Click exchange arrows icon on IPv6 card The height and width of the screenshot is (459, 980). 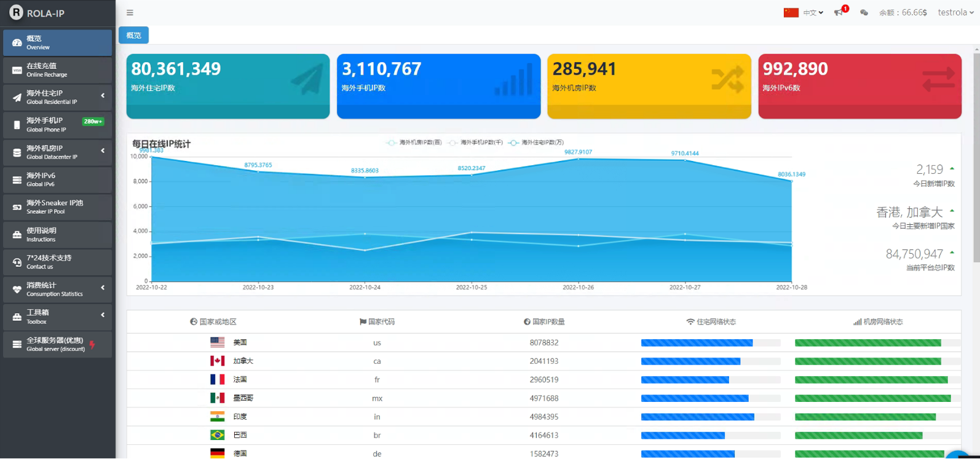click(938, 80)
